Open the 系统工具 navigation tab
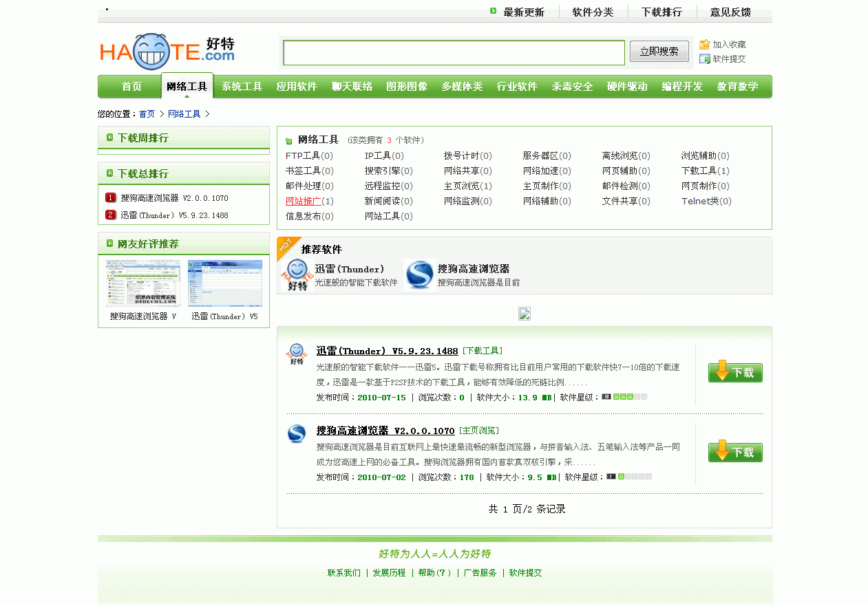Viewport: 868px width, 606px height. coord(242,87)
